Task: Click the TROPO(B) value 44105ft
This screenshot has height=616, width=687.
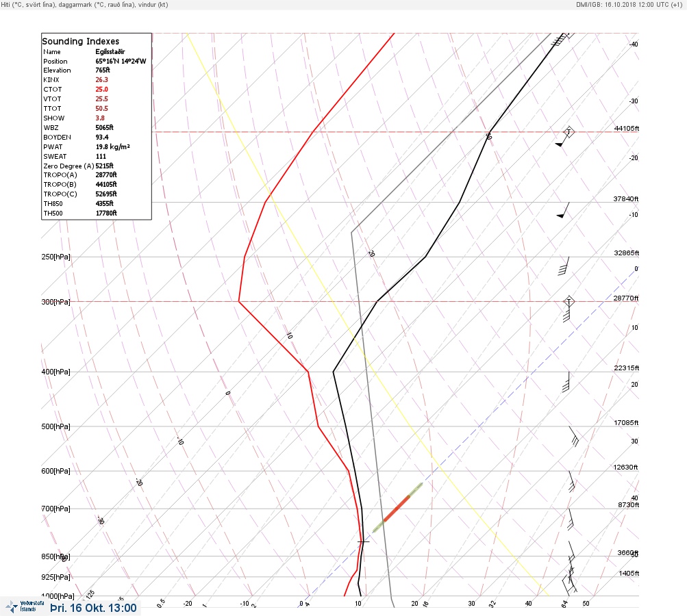Action: [106, 184]
